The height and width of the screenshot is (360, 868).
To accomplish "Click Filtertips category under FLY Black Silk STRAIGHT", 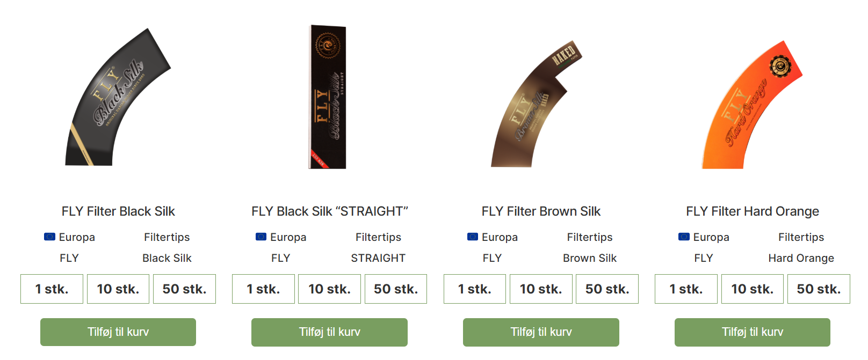I will 378,237.
